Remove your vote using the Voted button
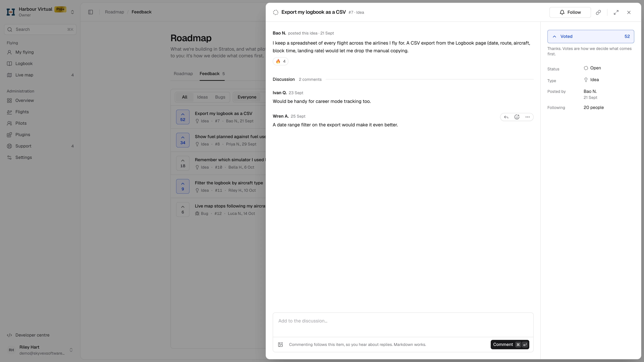The height and width of the screenshot is (362, 644). [x=591, y=37]
